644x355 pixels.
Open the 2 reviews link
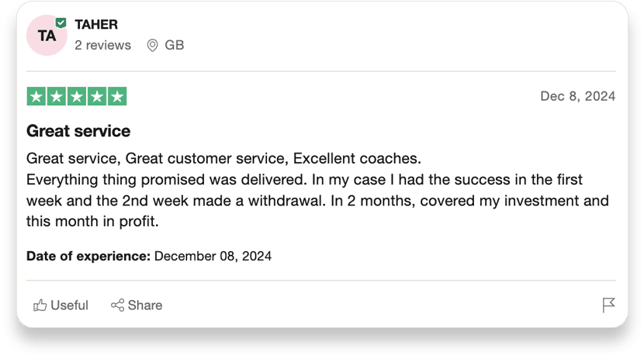102,45
